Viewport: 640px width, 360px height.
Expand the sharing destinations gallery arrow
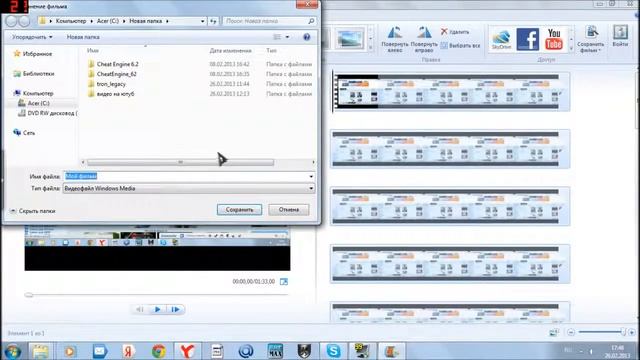pyautogui.click(x=571, y=49)
